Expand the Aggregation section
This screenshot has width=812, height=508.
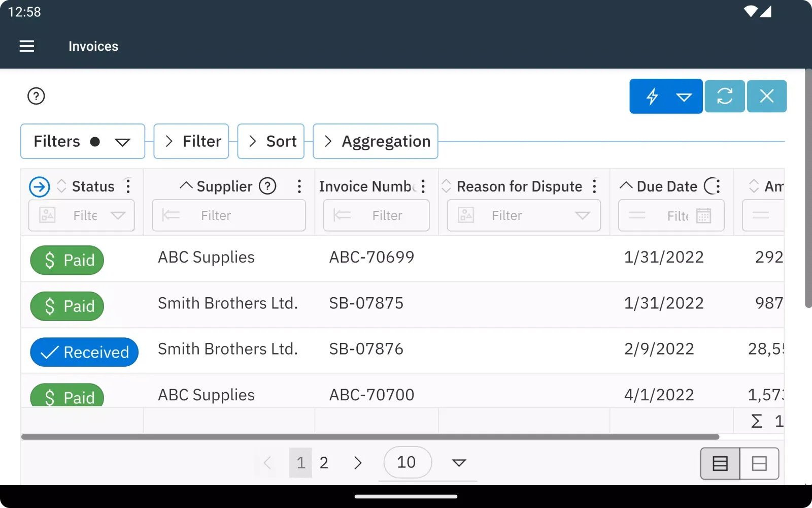pos(376,141)
